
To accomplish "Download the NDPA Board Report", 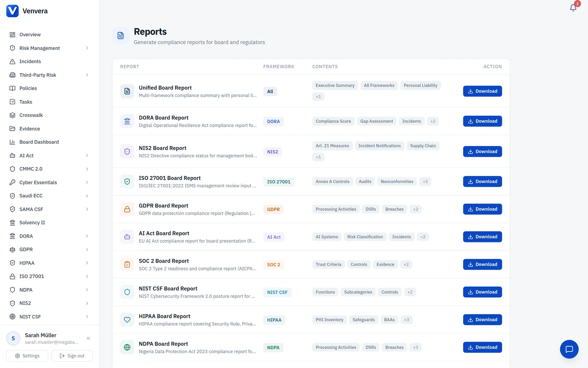I will [x=483, y=347].
